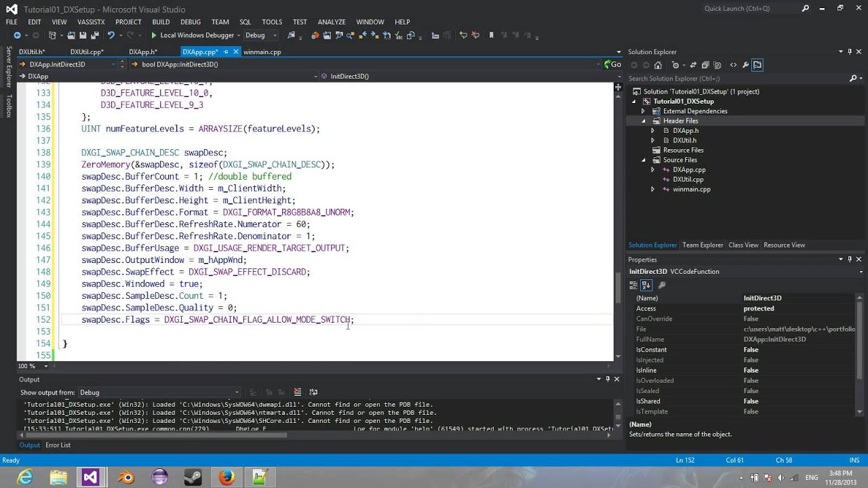Click the Go button in navigation bar

612,64
